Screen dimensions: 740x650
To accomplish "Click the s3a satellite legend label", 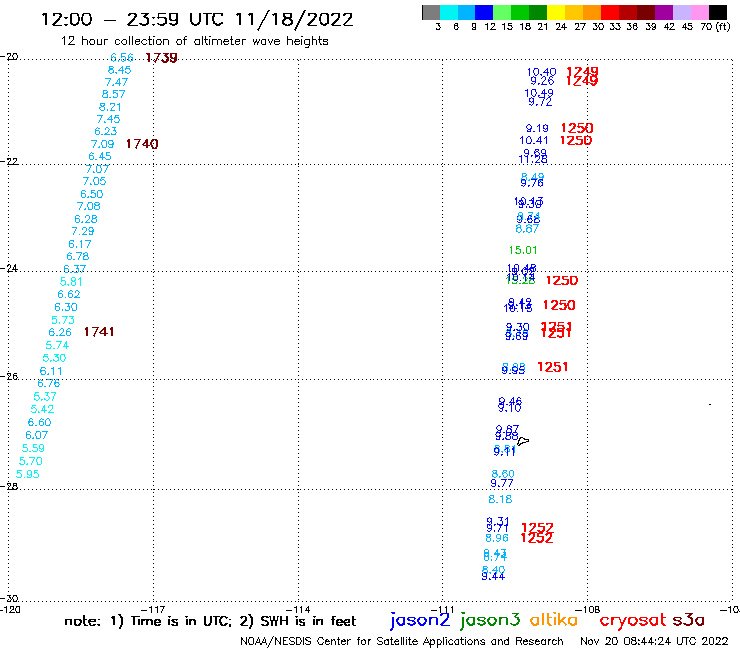I will tap(688, 620).
